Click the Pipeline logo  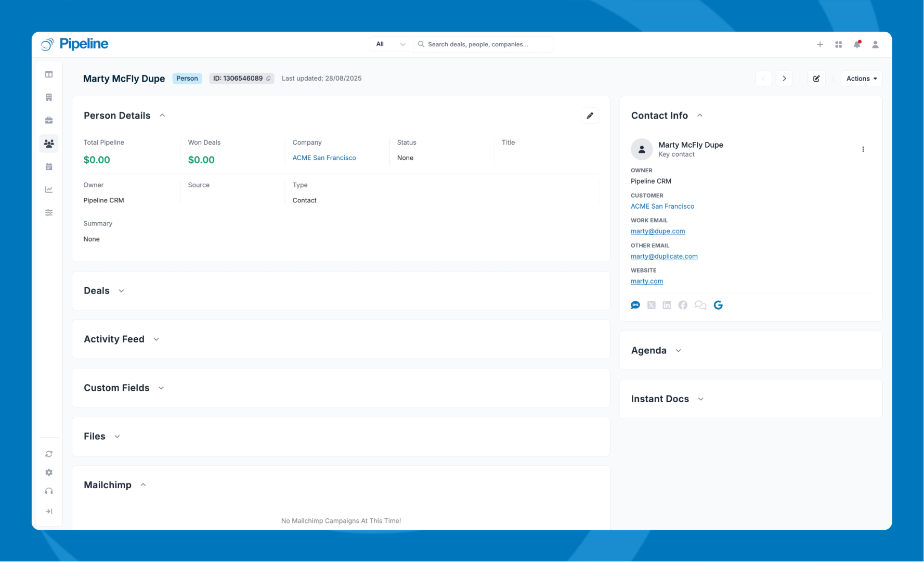tap(74, 44)
